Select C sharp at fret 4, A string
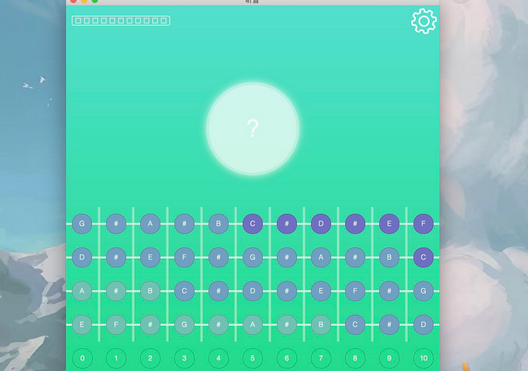Viewport: 528px width, 371px height. (219, 291)
